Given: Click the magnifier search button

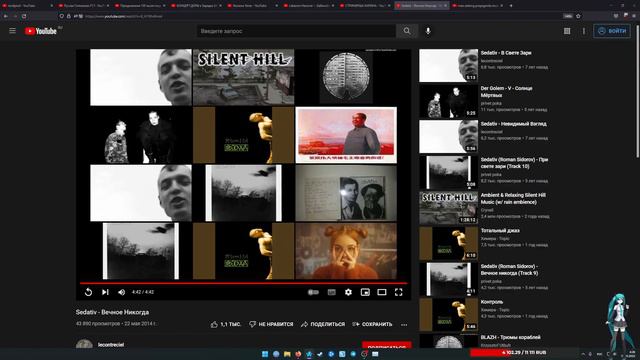Looking at the screenshot, I should [x=407, y=31].
